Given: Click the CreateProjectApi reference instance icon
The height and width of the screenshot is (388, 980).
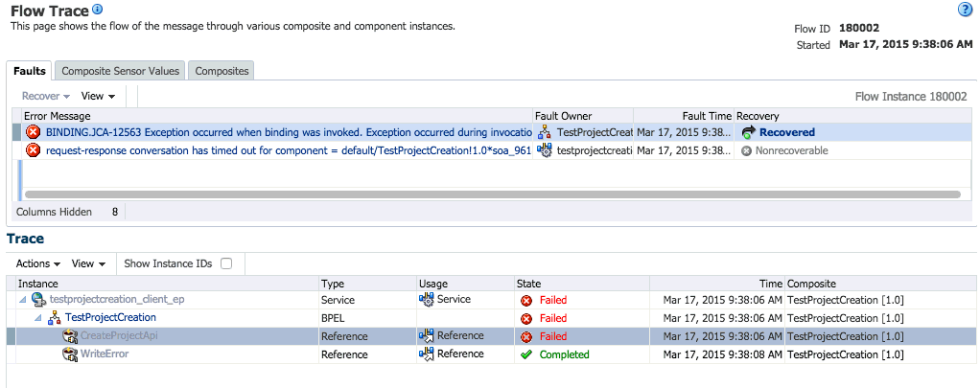Looking at the screenshot, I should point(70,336).
